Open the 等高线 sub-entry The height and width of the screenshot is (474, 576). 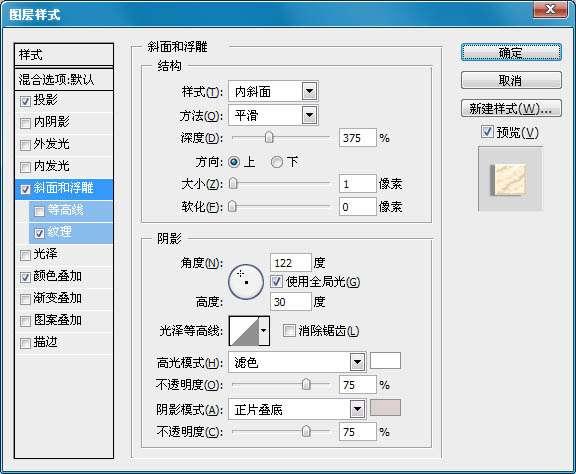point(66,210)
